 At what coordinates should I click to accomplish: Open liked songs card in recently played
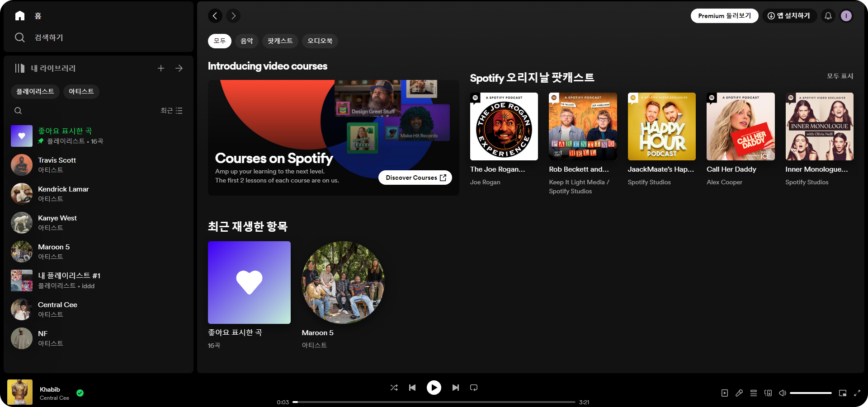(x=249, y=282)
